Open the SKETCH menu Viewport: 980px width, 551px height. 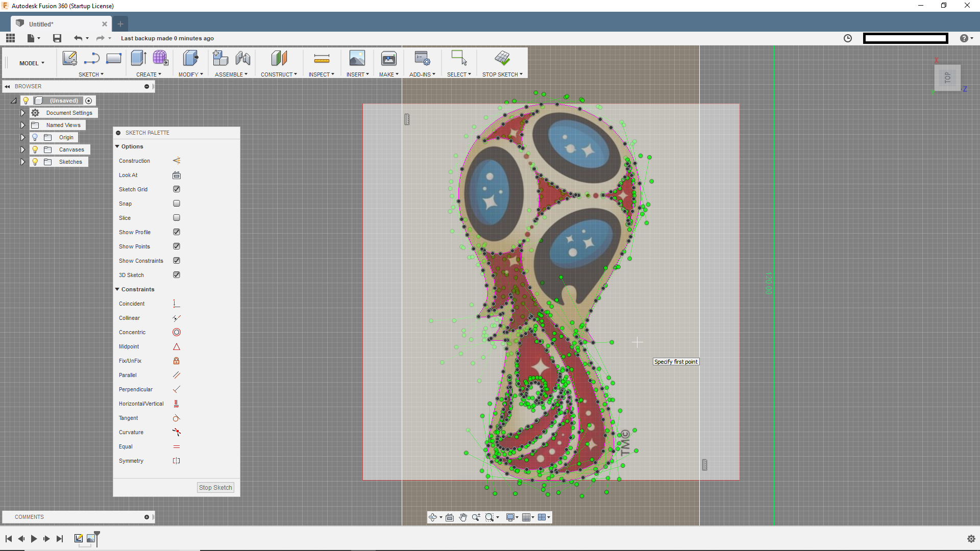[91, 74]
